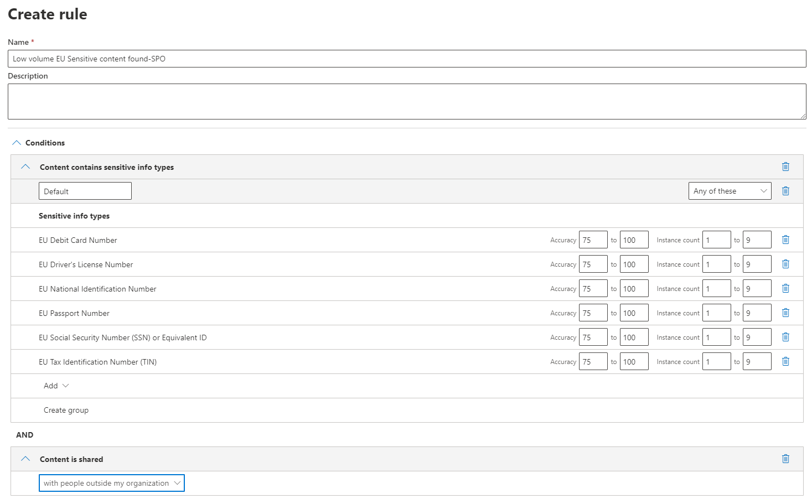The image size is (812, 504).
Task: Open the Add dropdown menu
Action: point(56,386)
